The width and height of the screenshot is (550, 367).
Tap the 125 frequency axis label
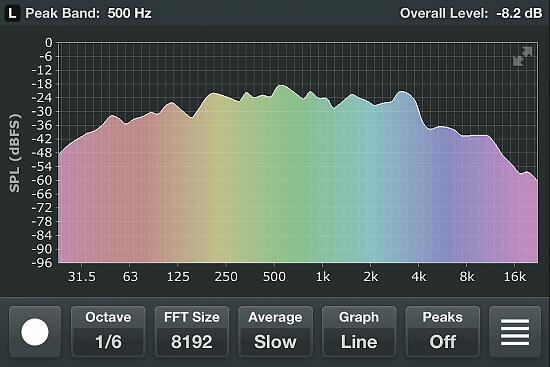pyautogui.click(x=178, y=276)
